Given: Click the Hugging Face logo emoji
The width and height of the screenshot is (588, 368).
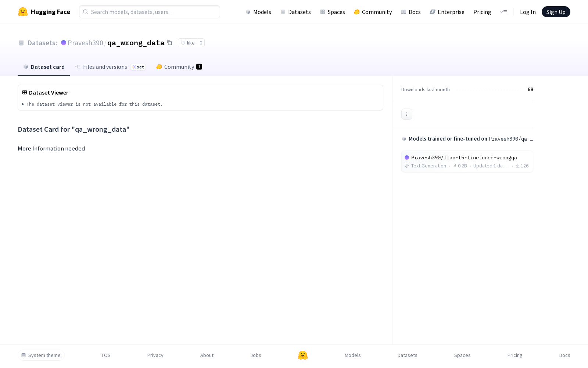Looking at the screenshot, I should 23,12.
